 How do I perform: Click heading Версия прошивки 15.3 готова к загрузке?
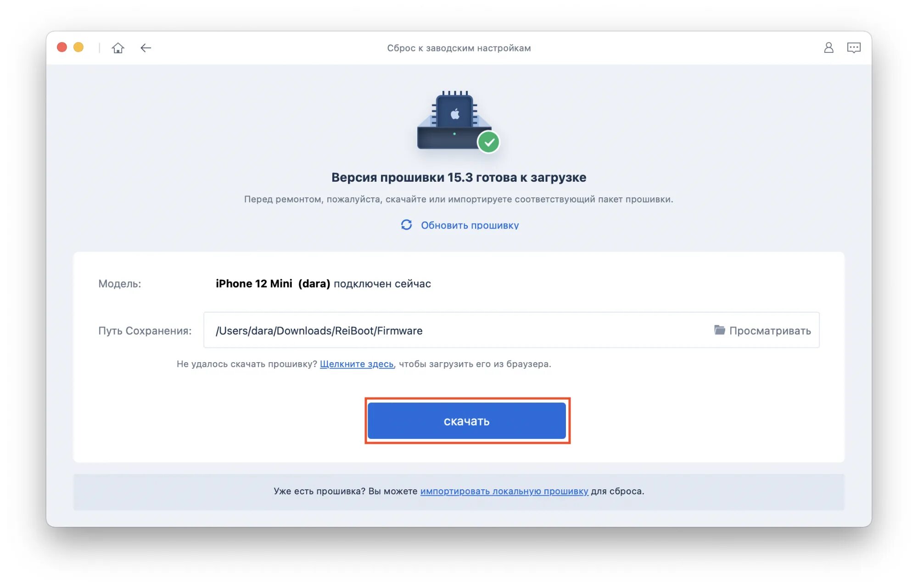click(459, 178)
